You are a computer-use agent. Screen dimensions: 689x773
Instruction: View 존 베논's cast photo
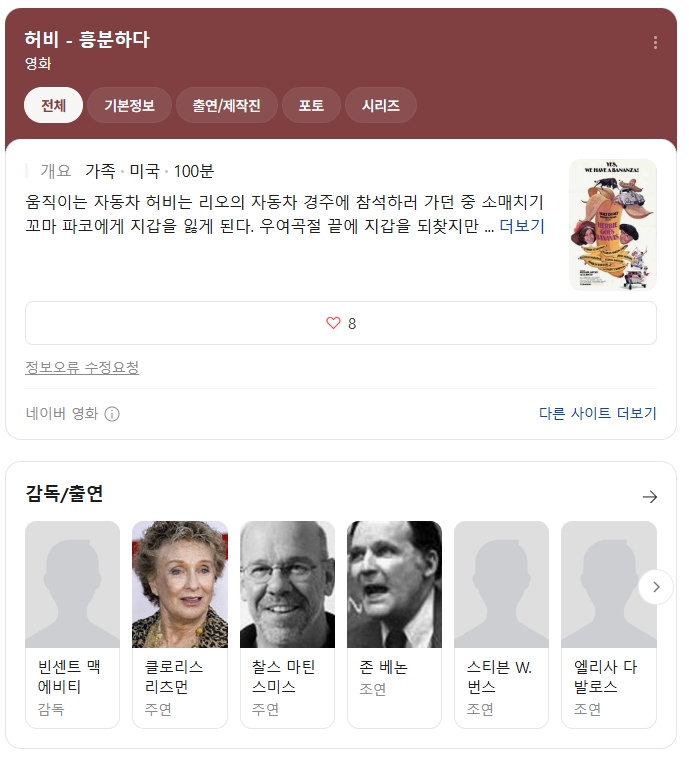tap(394, 585)
